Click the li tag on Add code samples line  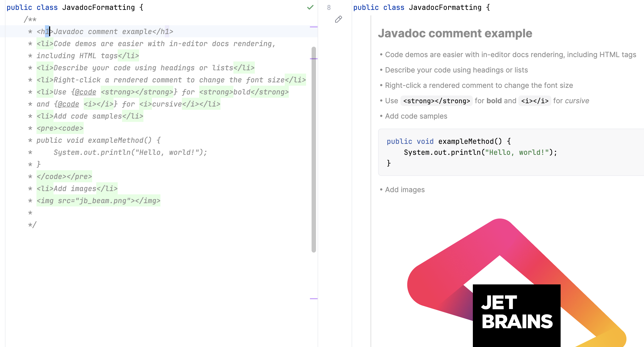pyautogui.click(x=45, y=116)
